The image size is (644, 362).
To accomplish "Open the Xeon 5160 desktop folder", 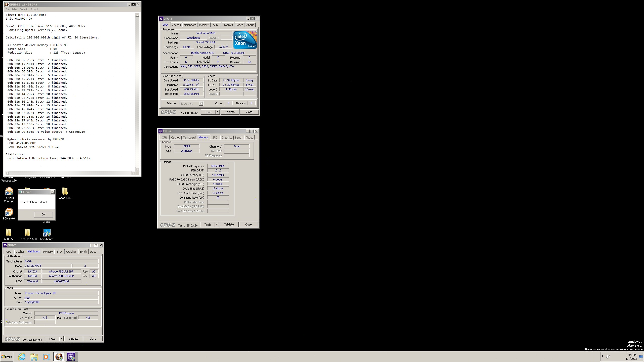I will click(x=65, y=193).
